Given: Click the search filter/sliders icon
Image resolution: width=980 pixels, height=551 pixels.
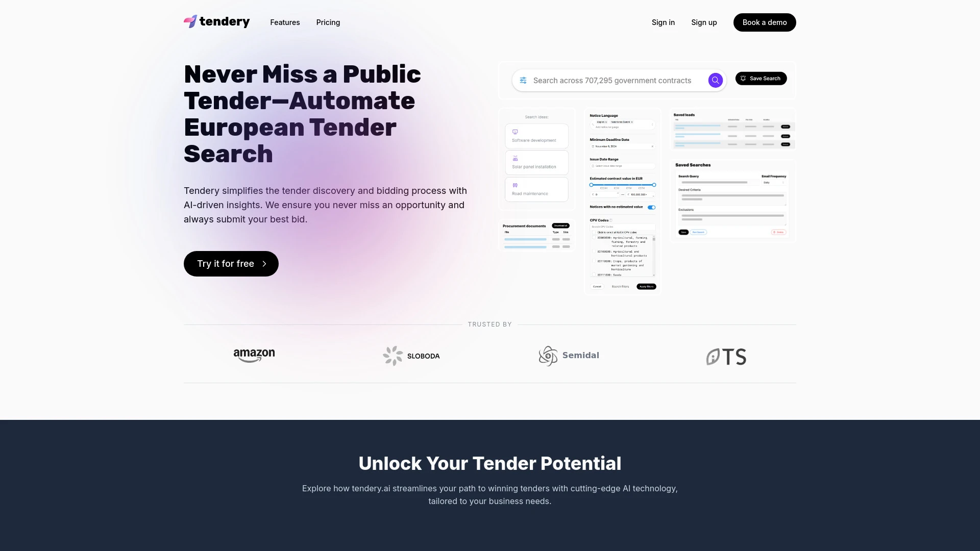Looking at the screenshot, I should pyautogui.click(x=523, y=80).
